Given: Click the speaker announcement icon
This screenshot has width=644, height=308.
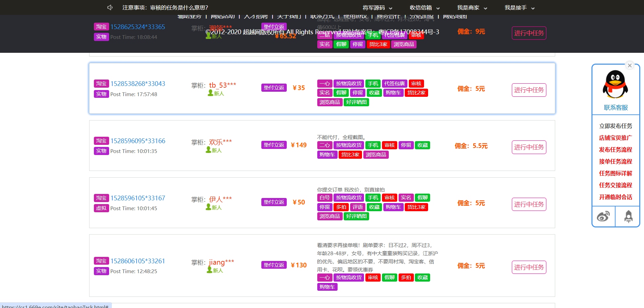Looking at the screenshot, I should [x=110, y=7].
